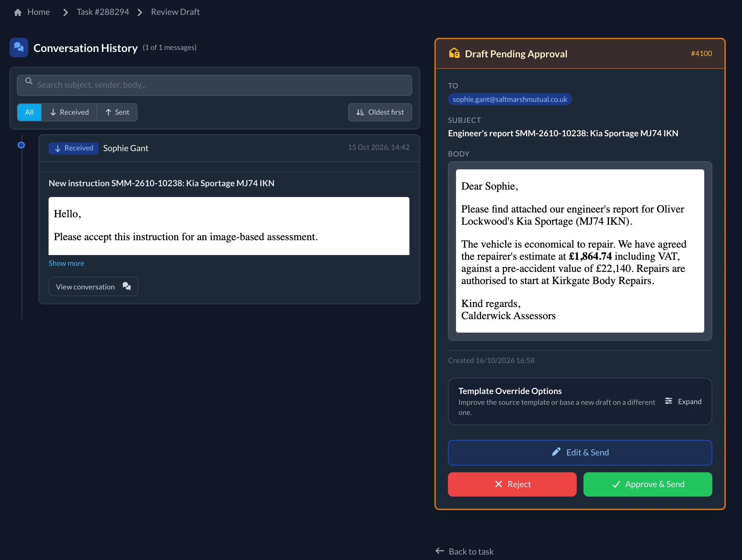
Task: Click sender name Sophie Gant
Action: (125, 148)
